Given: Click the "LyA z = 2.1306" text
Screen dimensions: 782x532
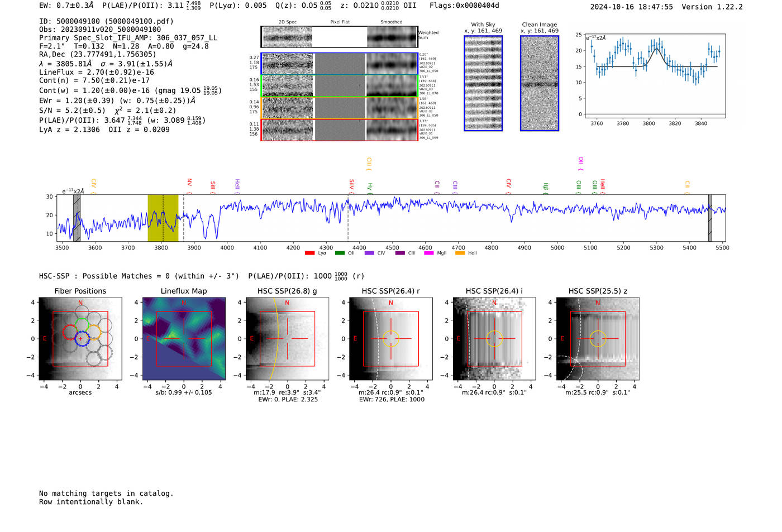Looking at the screenshot, I should (x=69, y=130).
